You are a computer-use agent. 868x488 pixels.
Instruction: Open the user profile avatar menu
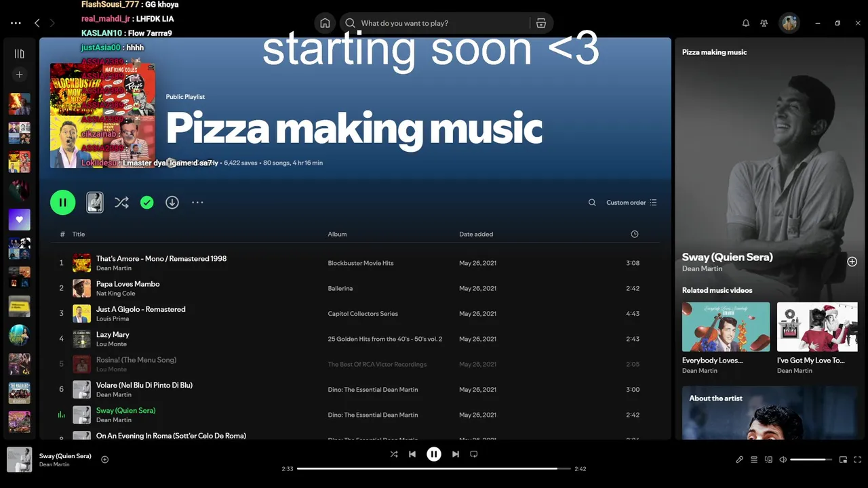[789, 23]
